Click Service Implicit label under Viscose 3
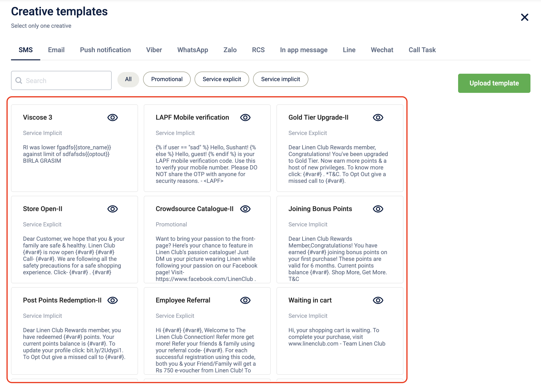This screenshot has width=541, height=392. click(42, 133)
